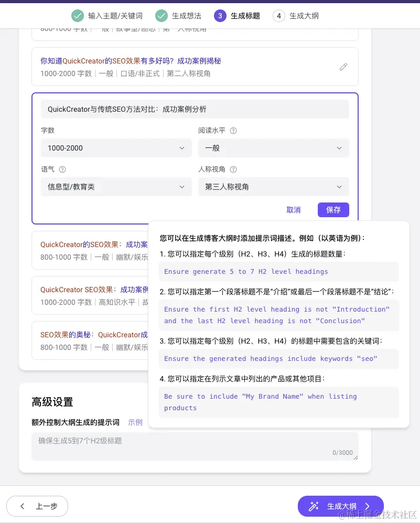420x523 pixels.
Task: Select the 生成标题 step
Action: [245, 16]
